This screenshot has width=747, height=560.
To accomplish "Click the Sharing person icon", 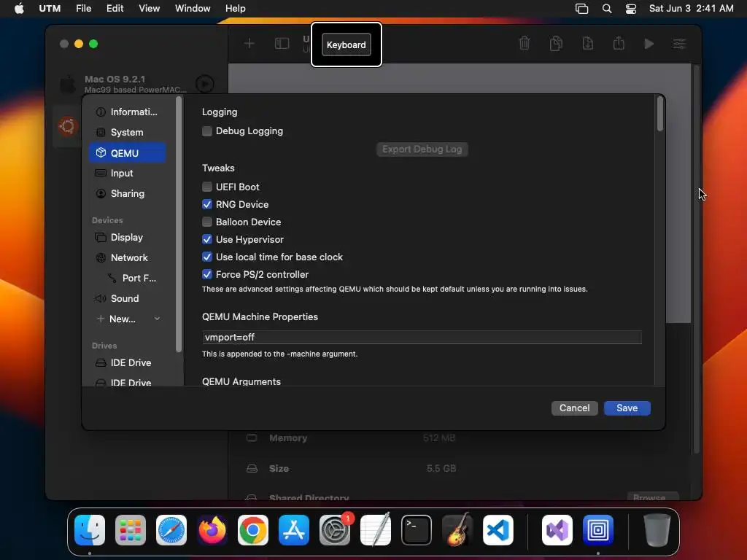I will point(101,194).
